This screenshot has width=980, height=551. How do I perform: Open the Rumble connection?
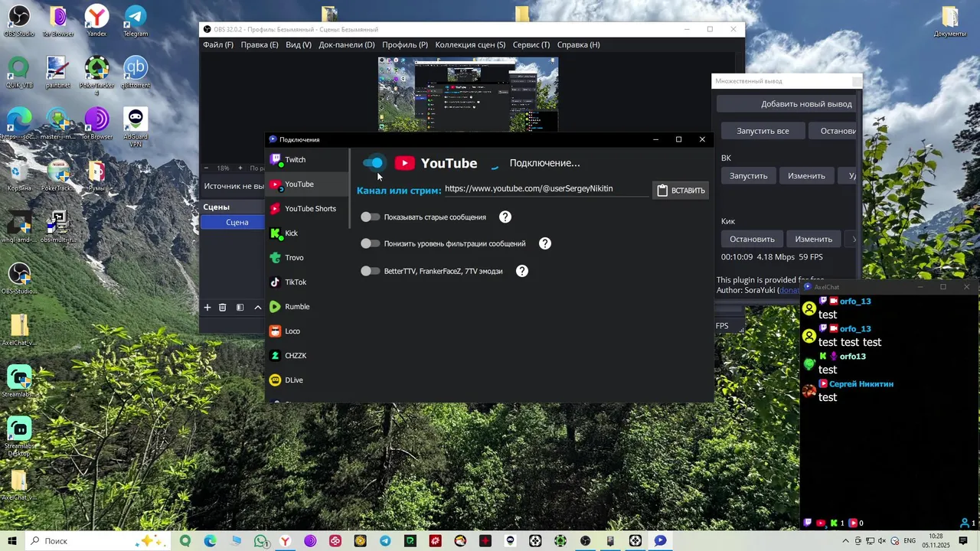pyautogui.click(x=306, y=307)
